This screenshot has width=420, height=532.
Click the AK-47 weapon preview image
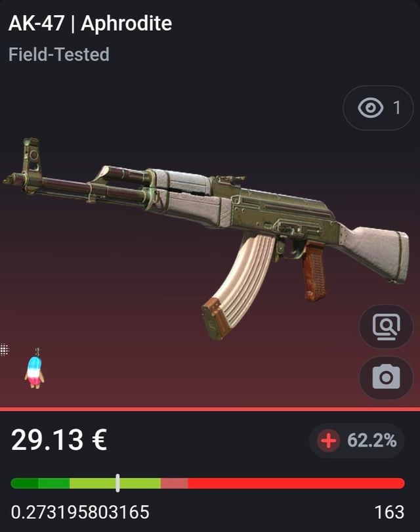coord(206,238)
